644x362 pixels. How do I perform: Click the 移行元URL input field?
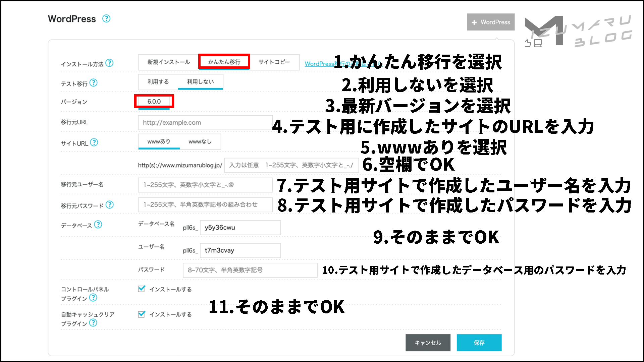(x=205, y=123)
